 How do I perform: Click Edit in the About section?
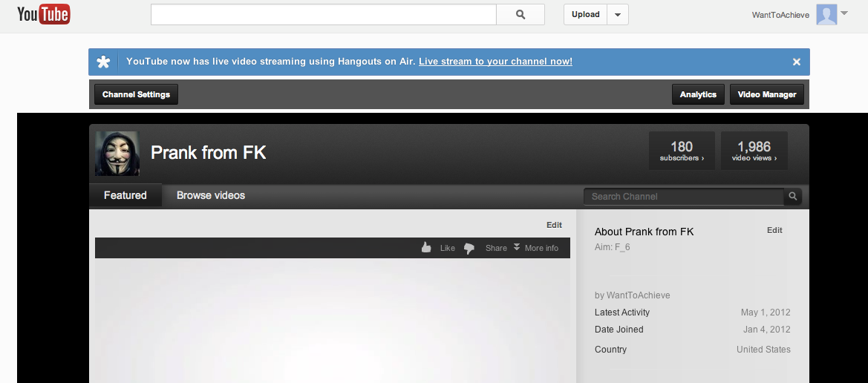[x=774, y=230]
